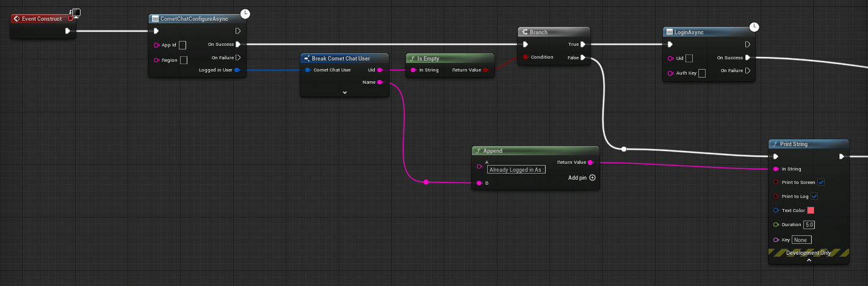
Task: Click the App Id value field
Action: [183, 45]
